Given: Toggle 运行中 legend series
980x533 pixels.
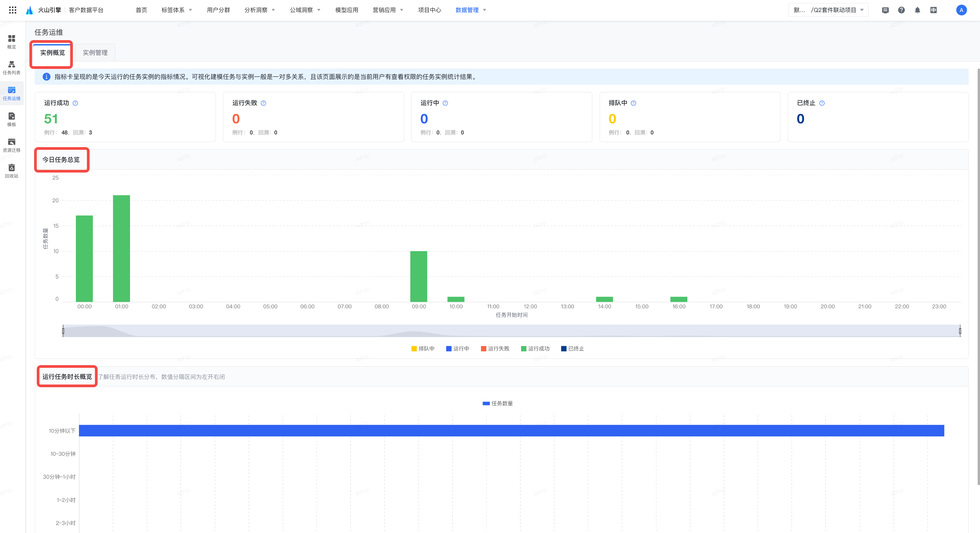Looking at the screenshot, I should tap(457, 349).
